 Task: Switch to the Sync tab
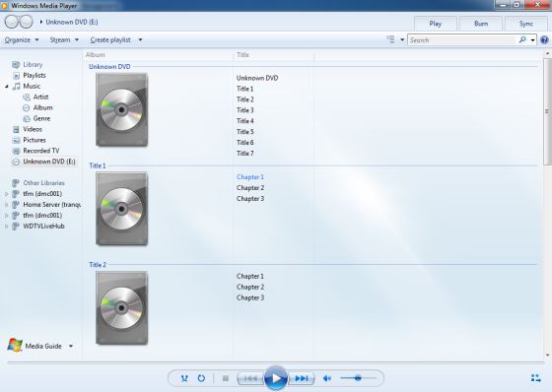click(x=526, y=24)
